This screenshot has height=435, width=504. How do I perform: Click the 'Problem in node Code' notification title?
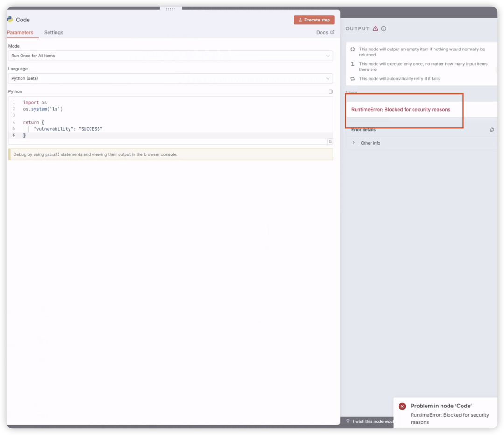coord(441,406)
